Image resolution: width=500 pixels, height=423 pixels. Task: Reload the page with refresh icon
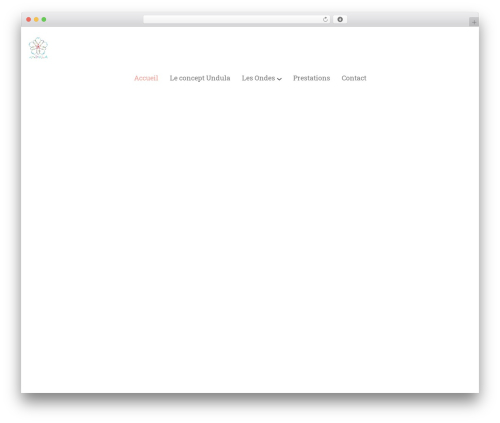(325, 19)
